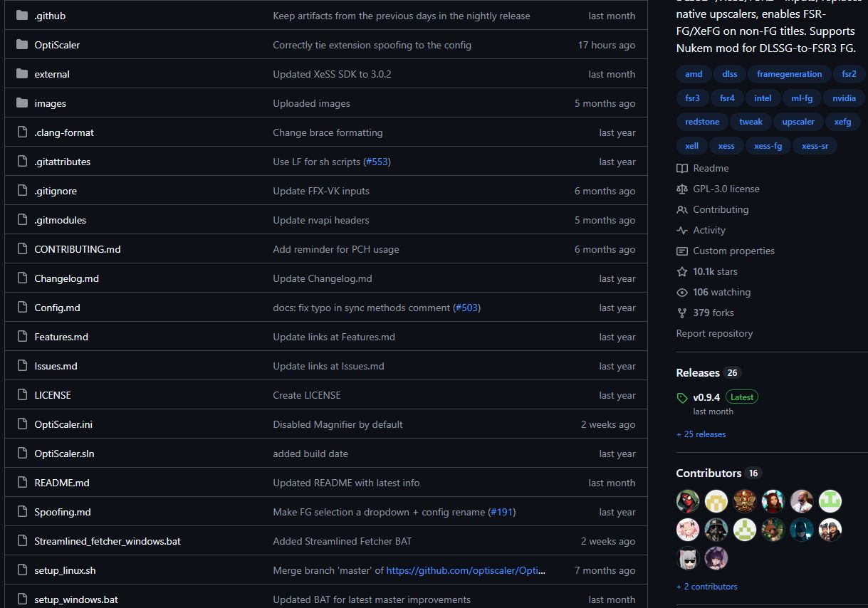Click the eye icon beside 106 watching
Screen dimensions: 868x608
coord(682,292)
